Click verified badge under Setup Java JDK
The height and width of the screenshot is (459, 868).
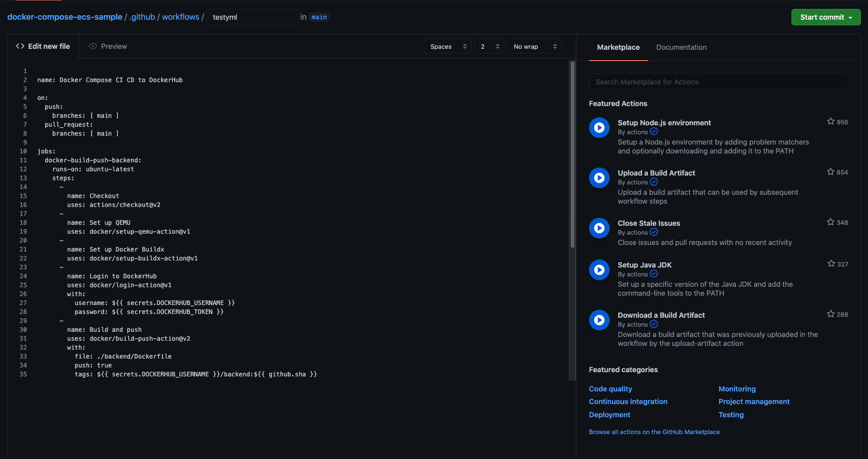click(654, 274)
